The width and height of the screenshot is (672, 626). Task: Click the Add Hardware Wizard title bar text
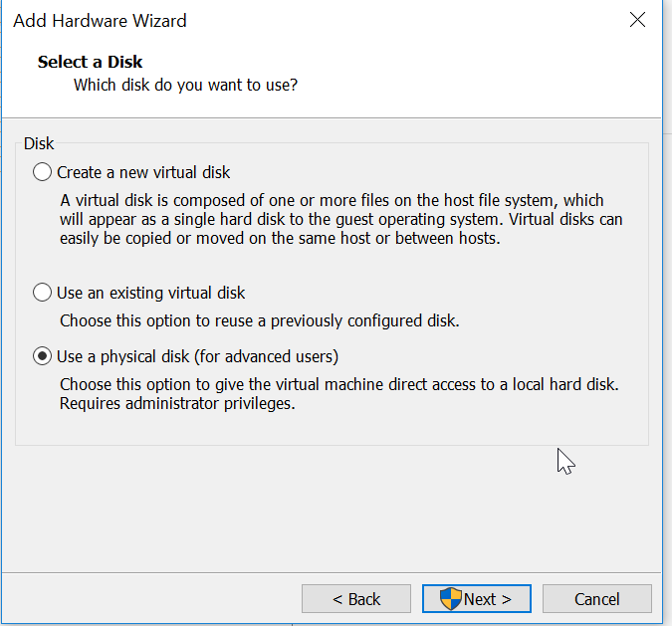100,20
